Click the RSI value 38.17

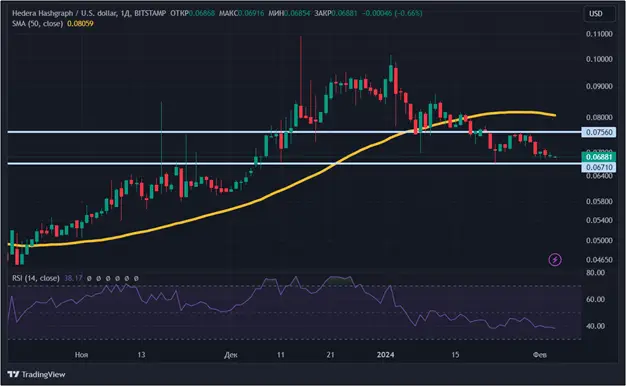pos(73,278)
